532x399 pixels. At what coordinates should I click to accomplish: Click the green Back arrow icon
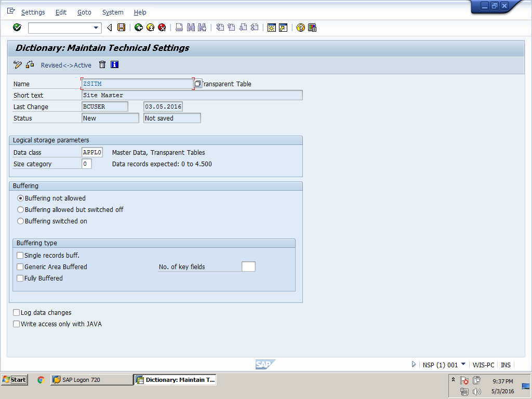[138, 28]
